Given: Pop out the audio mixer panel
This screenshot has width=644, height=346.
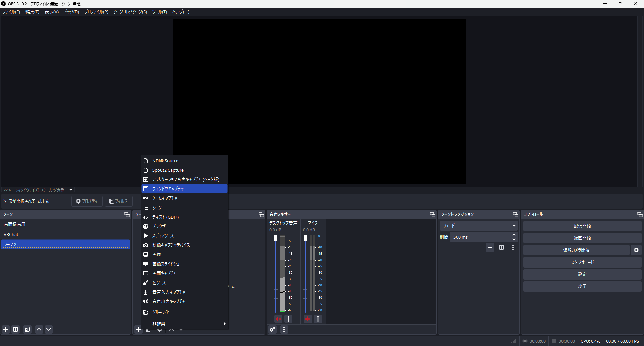Looking at the screenshot, I should [x=432, y=214].
